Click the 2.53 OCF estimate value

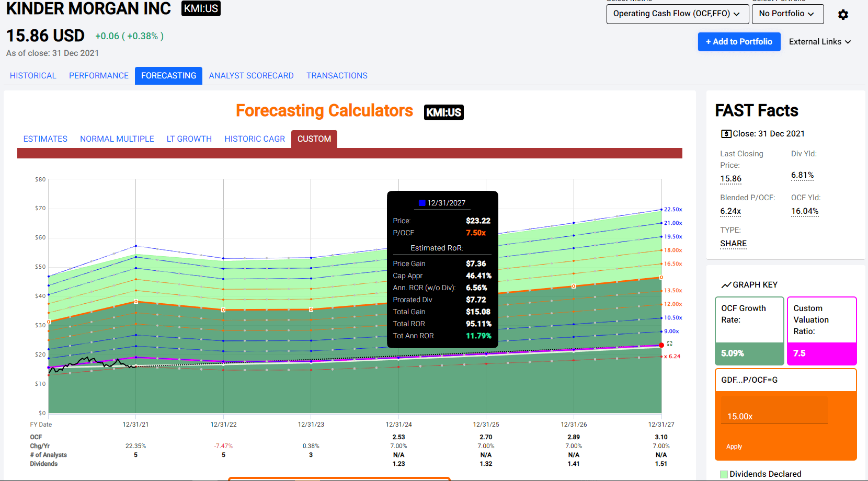399,437
